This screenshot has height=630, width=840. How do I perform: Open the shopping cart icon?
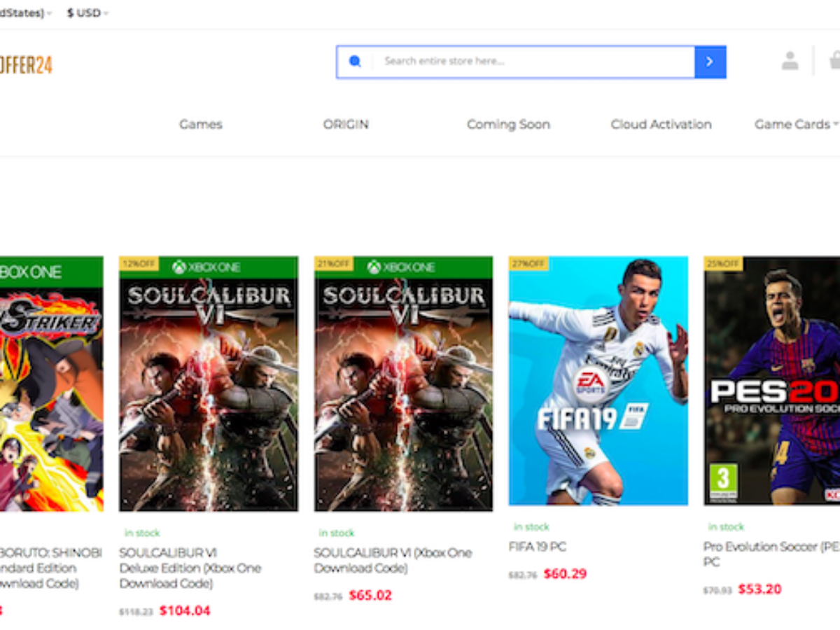[x=834, y=62]
